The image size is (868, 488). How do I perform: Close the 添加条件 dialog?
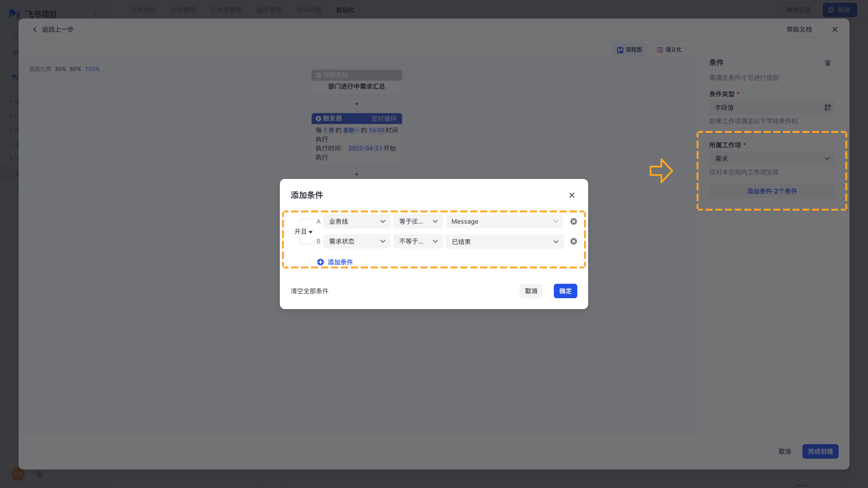coord(571,195)
